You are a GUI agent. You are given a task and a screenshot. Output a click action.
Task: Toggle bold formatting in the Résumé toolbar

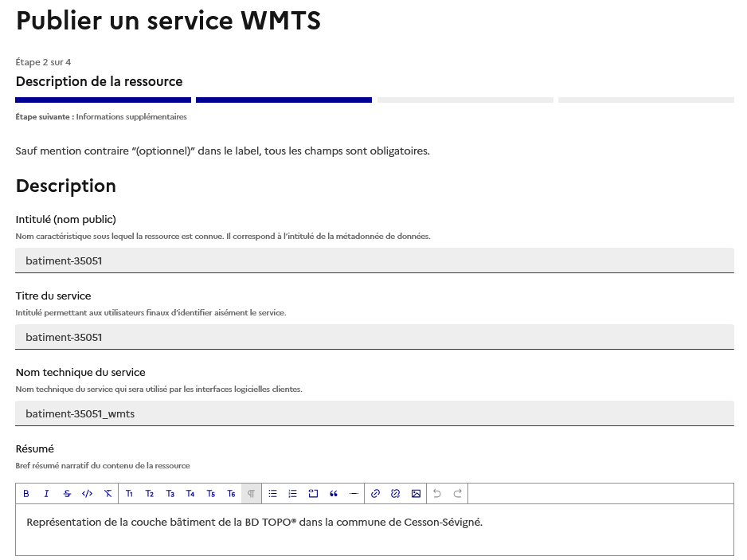coord(26,493)
